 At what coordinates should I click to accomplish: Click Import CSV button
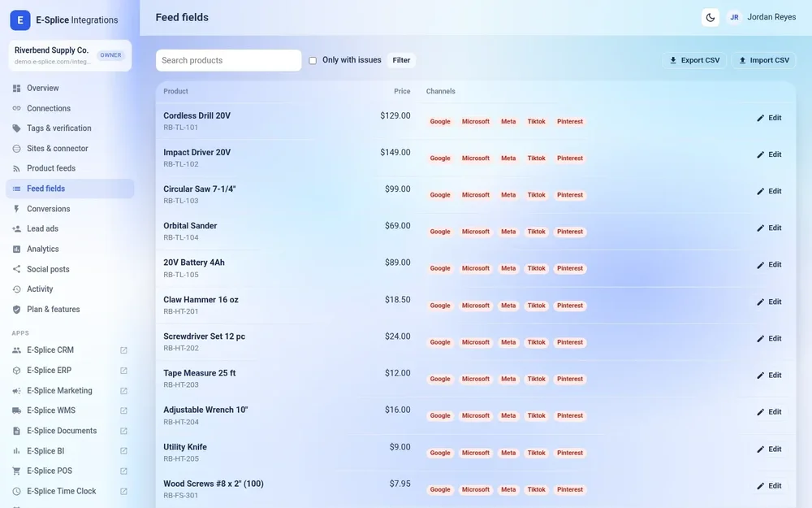click(x=764, y=60)
